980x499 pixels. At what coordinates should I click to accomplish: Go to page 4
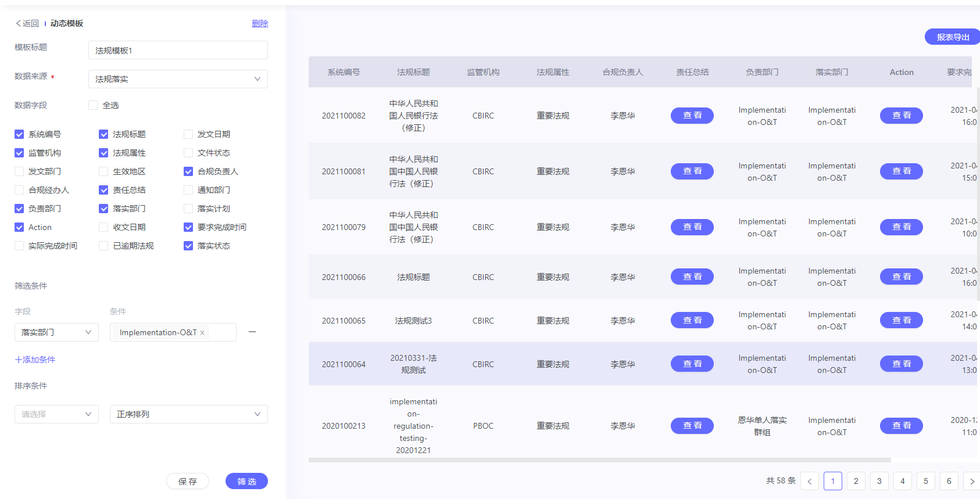(x=903, y=481)
